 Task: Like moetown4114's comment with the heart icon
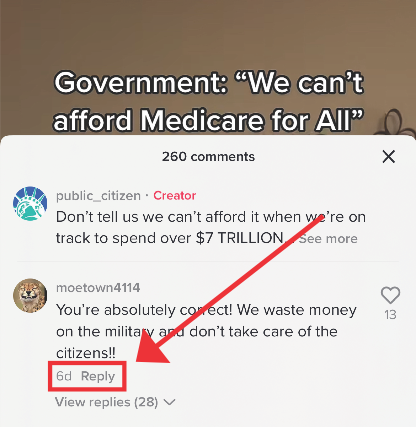click(390, 295)
